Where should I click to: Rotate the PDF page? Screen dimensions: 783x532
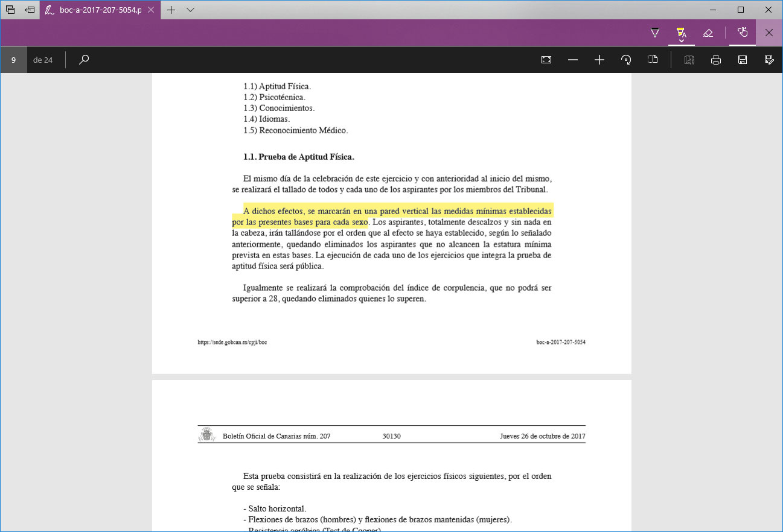pyautogui.click(x=625, y=60)
